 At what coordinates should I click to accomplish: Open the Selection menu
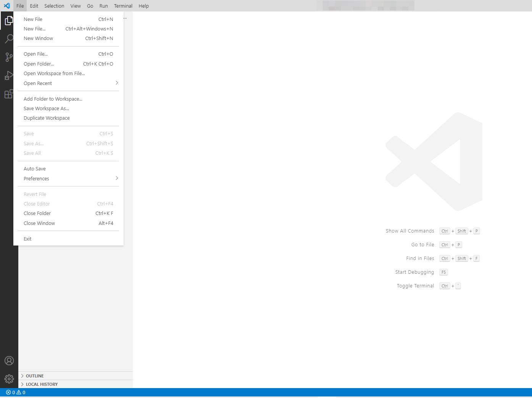pos(54,6)
